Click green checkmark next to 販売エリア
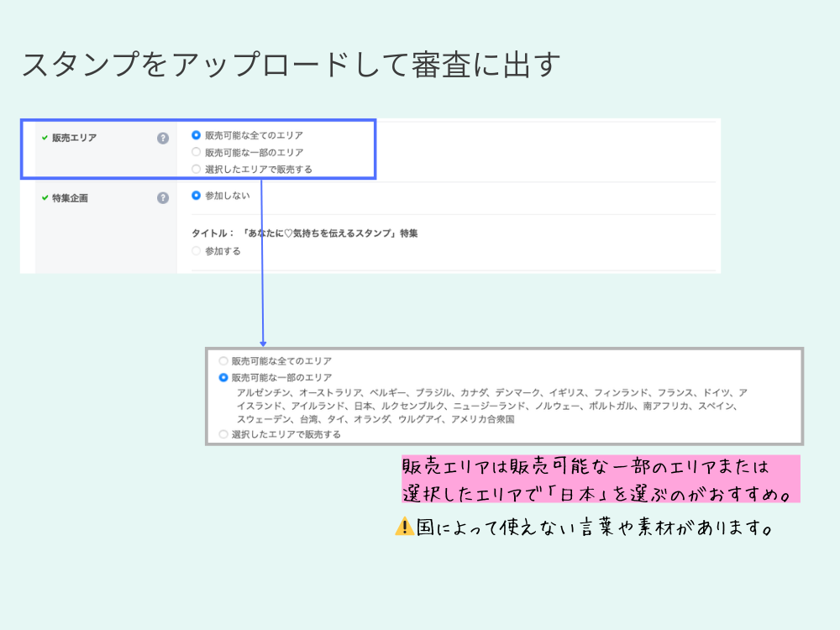Viewport: 840px width, 630px height. 45,138
